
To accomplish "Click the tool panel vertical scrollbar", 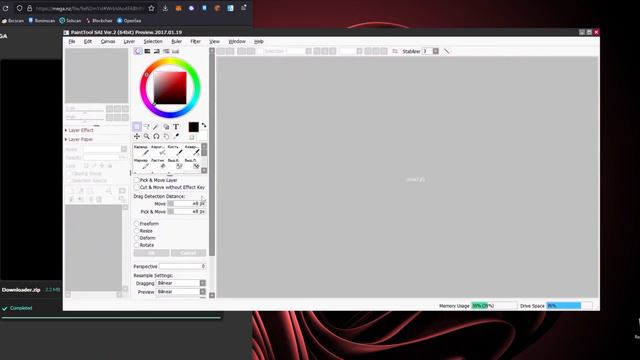I will [212, 155].
